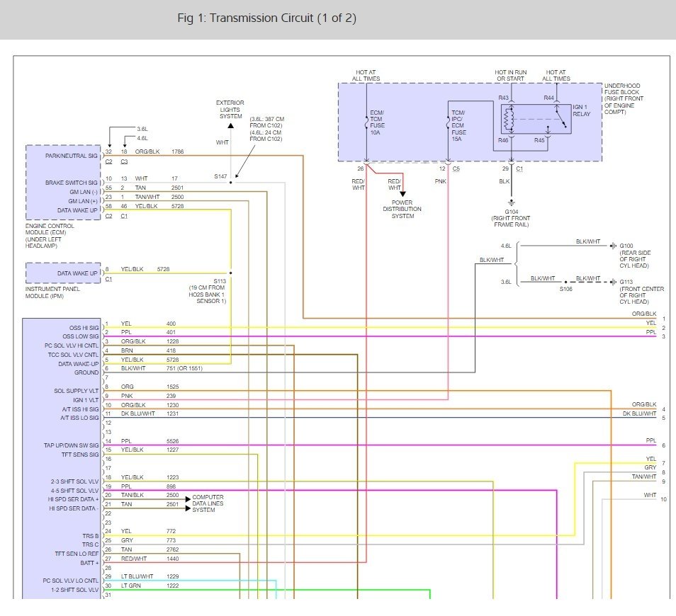Click the 'BRAKE SWITCH SIG' label
676x616 pixels.
pyautogui.click(x=72, y=183)
